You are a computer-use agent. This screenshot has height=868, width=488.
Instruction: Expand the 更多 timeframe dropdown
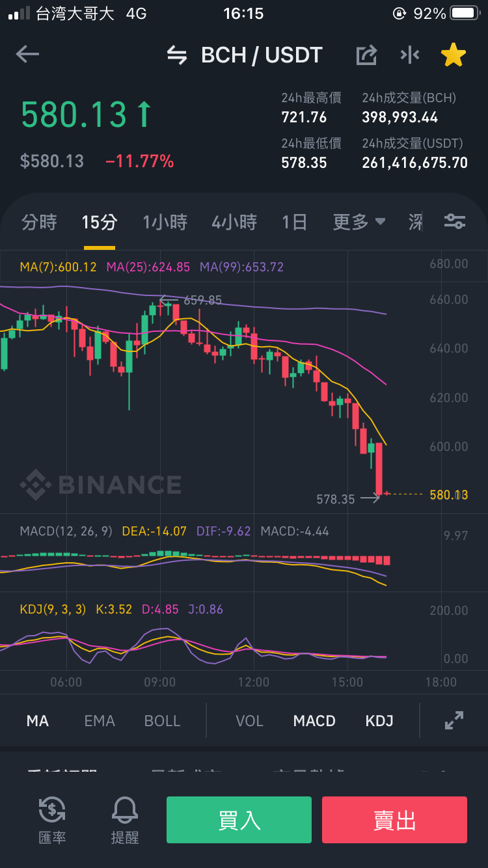(x=359, y=223)
